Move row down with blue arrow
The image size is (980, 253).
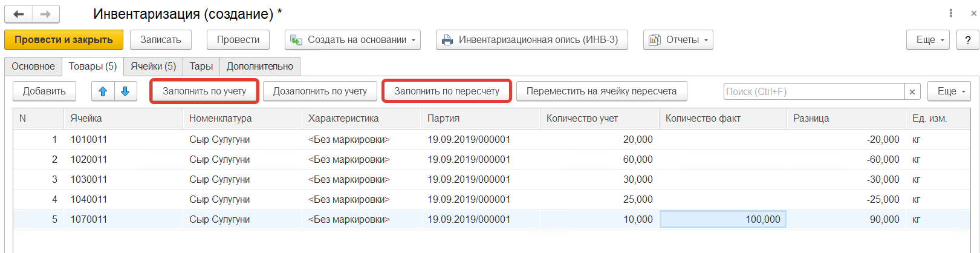point(125,91)
